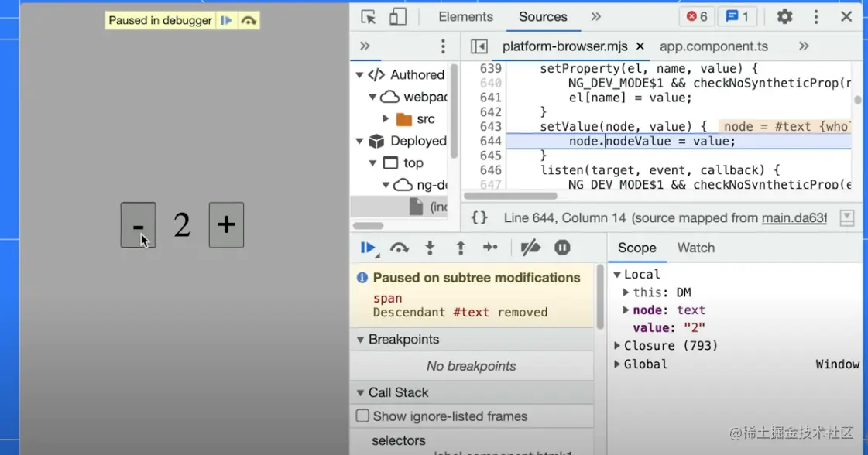Open the app.component.ts file tab
Viewport: 868px width, 455px height.
pyautogui.click(x=714, y=46)
